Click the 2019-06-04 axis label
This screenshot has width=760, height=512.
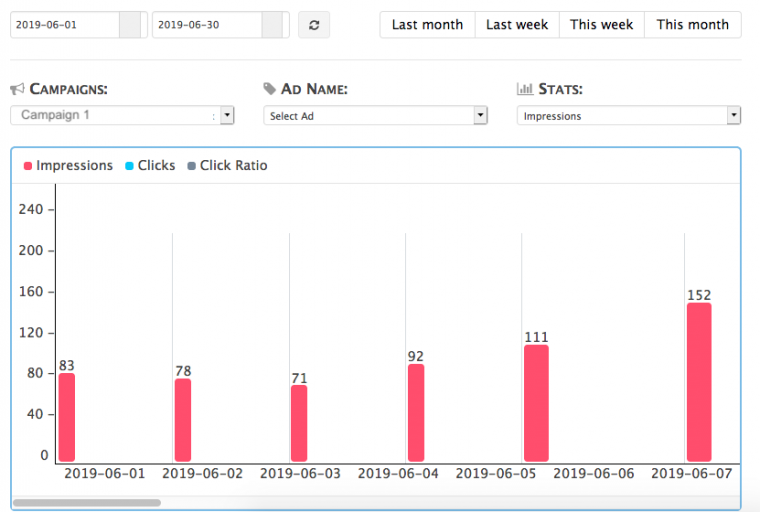398,473
